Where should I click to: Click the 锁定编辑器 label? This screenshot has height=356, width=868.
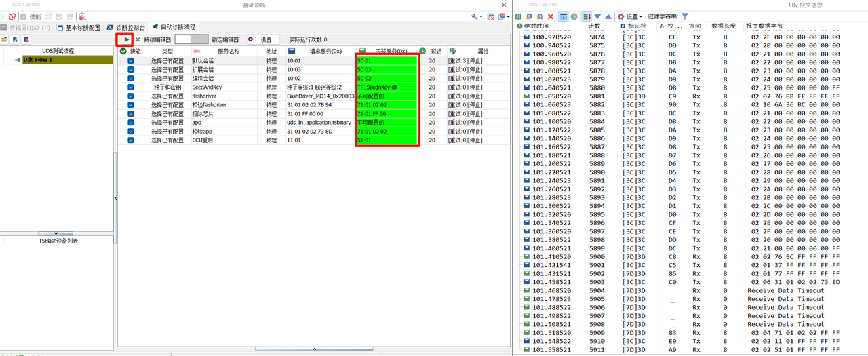tap(225, 40)
